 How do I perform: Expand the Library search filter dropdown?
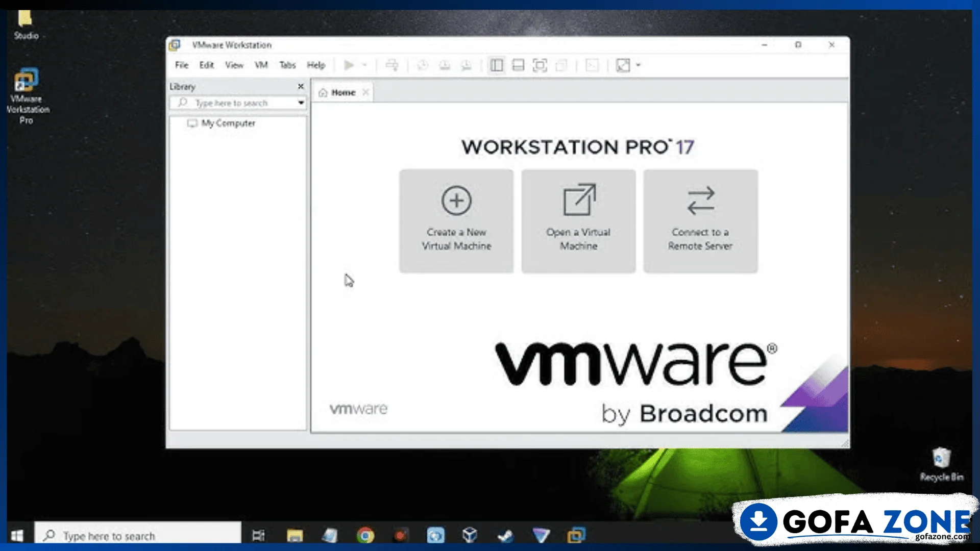301,103
